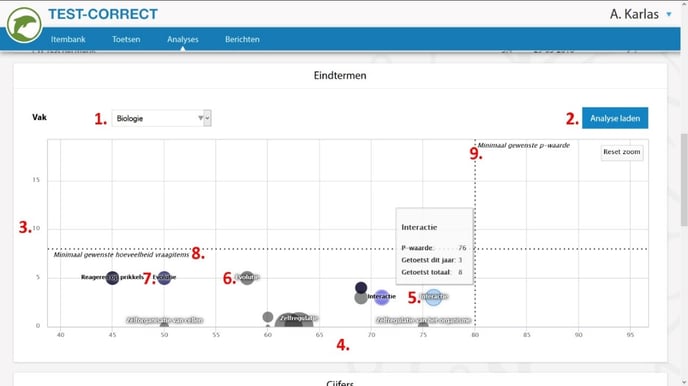Open the A. Karlas user menu arrow
Image resolution: width=688 pixels, height=386 pixels.
tap(669, 14)
